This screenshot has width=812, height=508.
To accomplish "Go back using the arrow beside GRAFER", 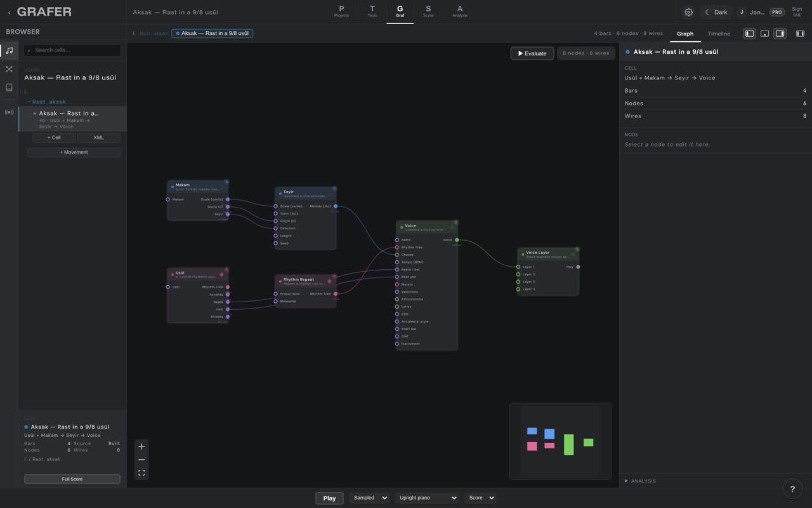I will 9,12.
